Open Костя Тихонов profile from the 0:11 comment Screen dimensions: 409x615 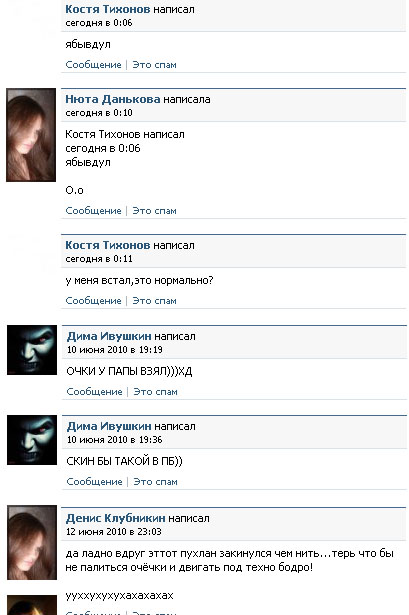[x=107, y=245]
